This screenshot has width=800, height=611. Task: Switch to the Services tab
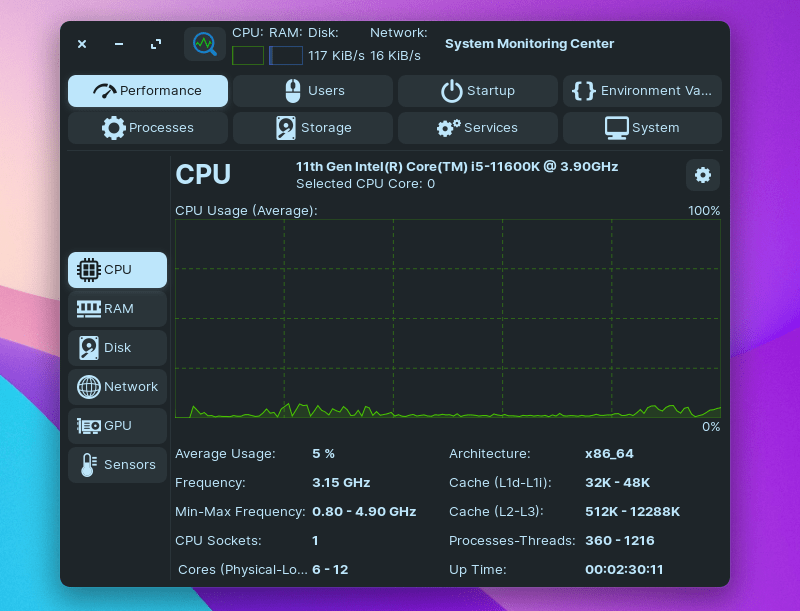[x=477, y=127]
